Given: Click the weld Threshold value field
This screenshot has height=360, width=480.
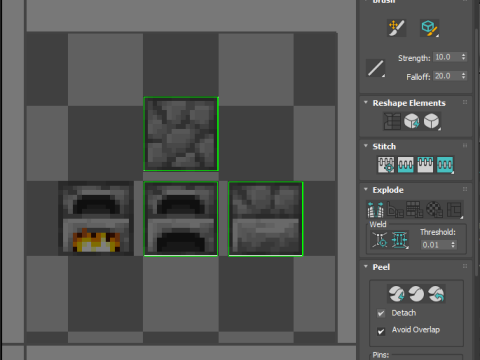Looking at the screenshot, I should (x=435, y=245).
